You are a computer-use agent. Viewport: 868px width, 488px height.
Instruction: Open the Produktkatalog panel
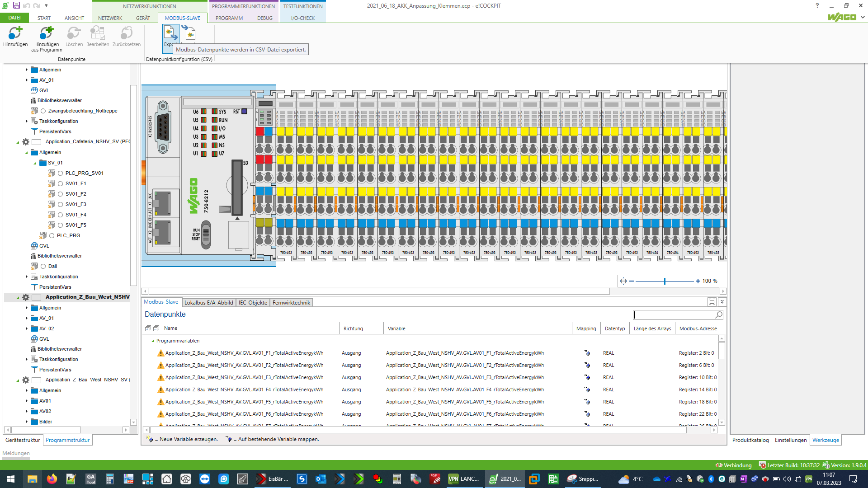point(750,440)
